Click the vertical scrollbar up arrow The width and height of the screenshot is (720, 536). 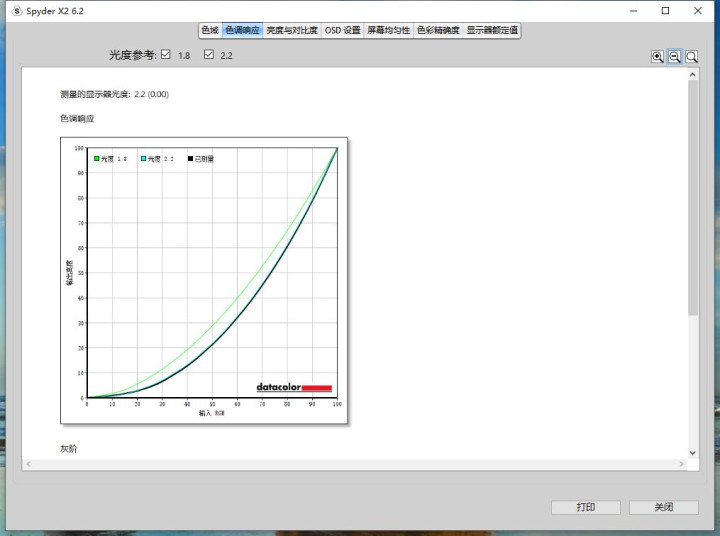pyautogui.click(x=693, y=74)
